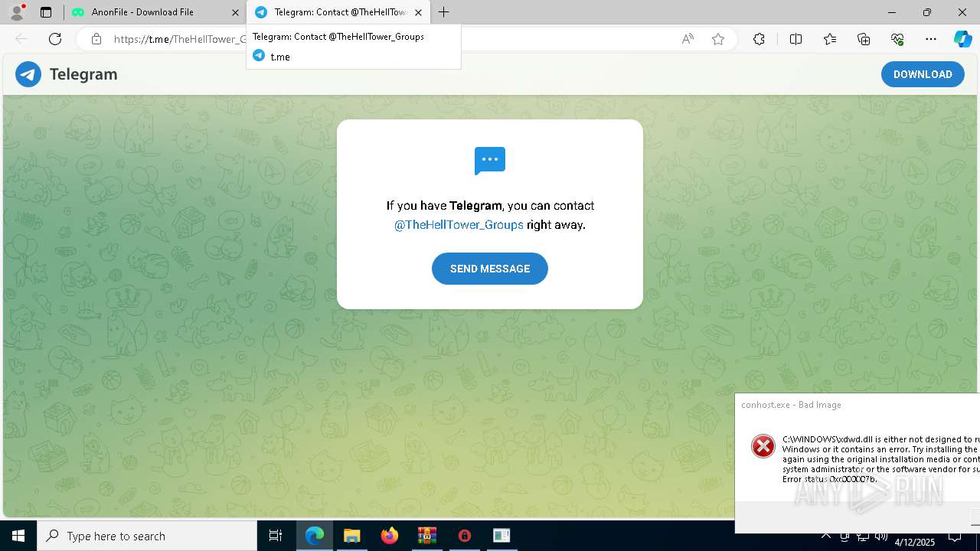This screenshot has height=551, width=980.
Task: Open Task View on taskbar
Action: (276, 536)
